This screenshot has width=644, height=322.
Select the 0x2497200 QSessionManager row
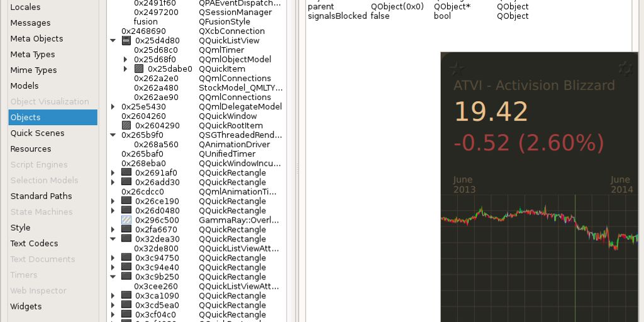pyautogui.click(x=196, y=13)
